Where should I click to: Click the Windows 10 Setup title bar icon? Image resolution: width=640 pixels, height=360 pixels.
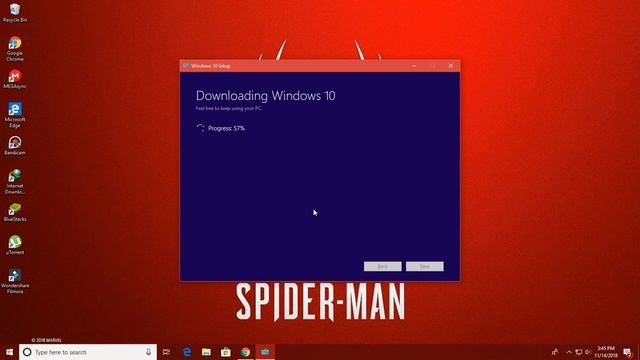point(186,66)
